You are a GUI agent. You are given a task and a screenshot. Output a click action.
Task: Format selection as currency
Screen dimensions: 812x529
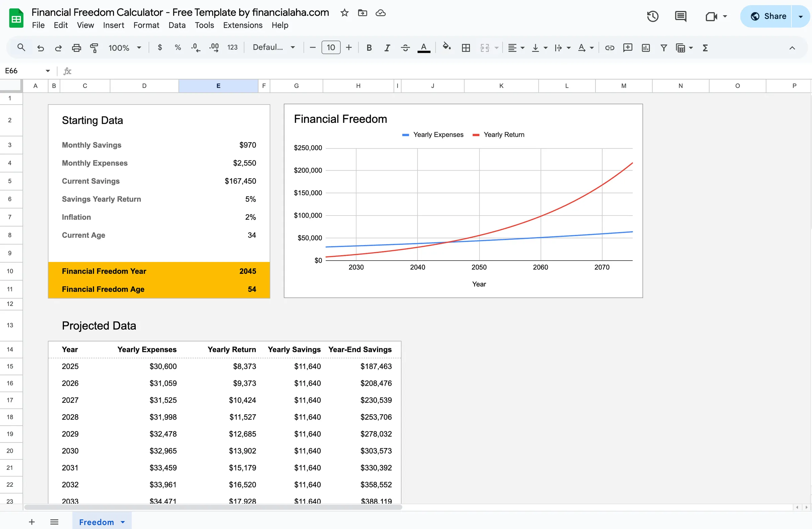click(160, 47)
